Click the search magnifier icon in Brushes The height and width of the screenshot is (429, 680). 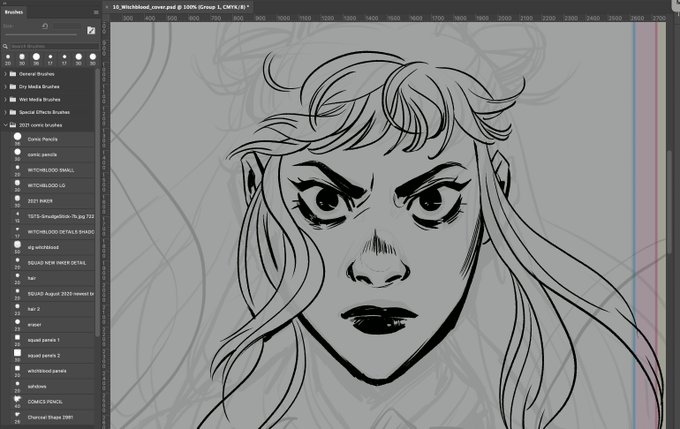[x=5, y=46]
